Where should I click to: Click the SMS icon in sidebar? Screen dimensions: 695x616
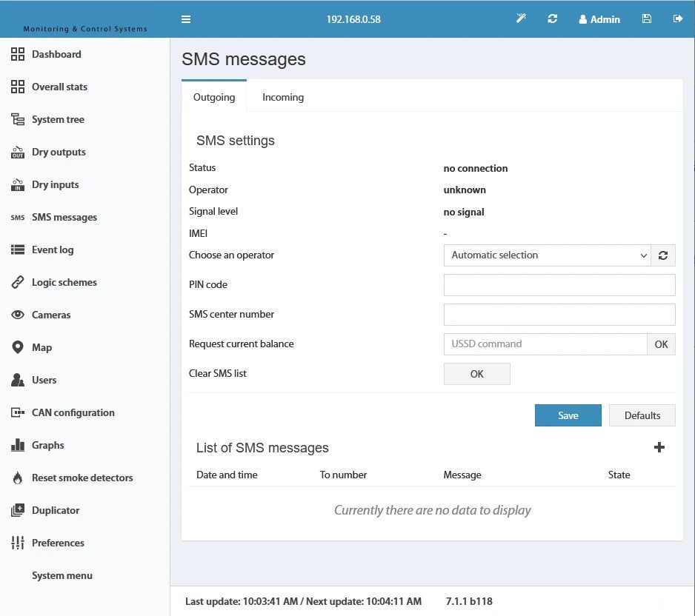pos(18,218)
